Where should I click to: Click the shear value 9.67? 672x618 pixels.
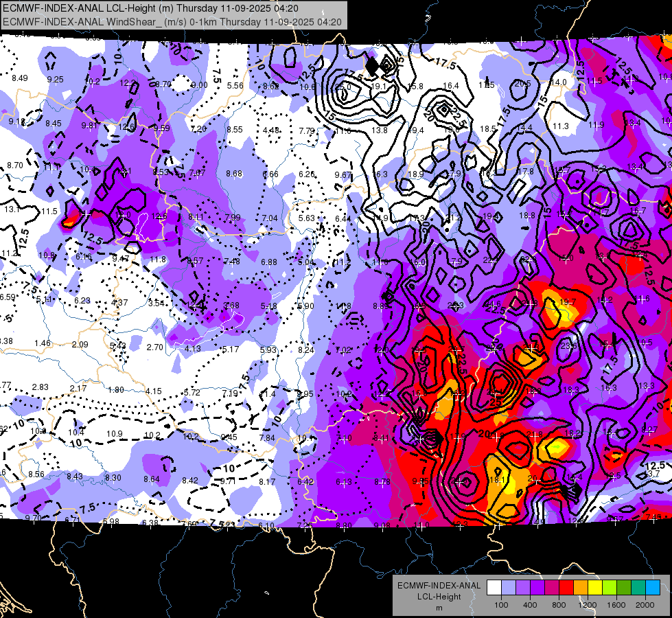click(x=343, y=174)
